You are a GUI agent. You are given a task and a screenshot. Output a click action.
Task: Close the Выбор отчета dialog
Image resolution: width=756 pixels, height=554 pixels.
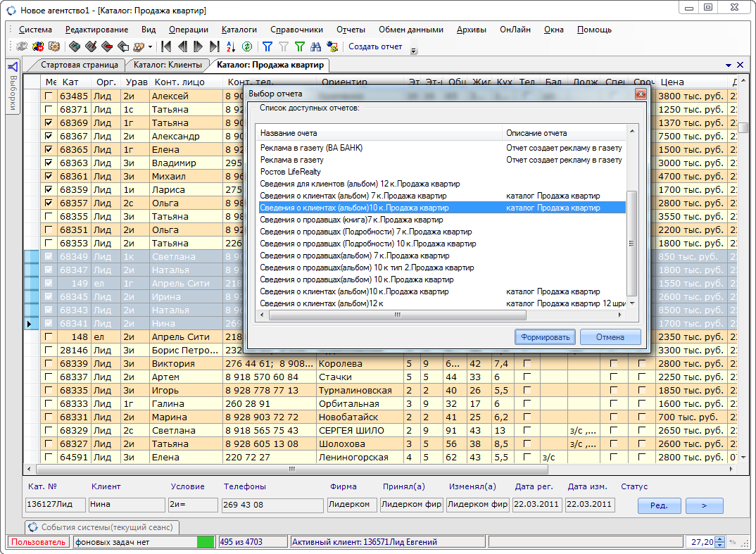point(641,94)
